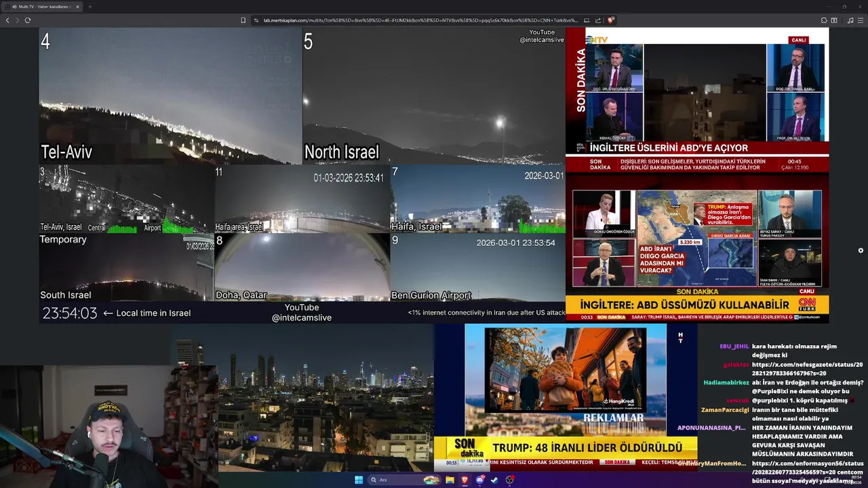
Task: Toggle the browser sidebar panel icon
Action: [834, 20]
